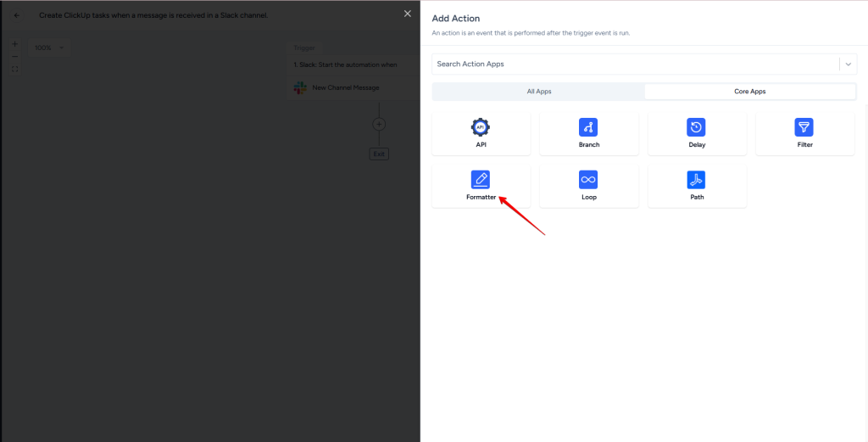The image size is (868, 442).
Task: Select the Loop action
Action: [x=588, y=186]
